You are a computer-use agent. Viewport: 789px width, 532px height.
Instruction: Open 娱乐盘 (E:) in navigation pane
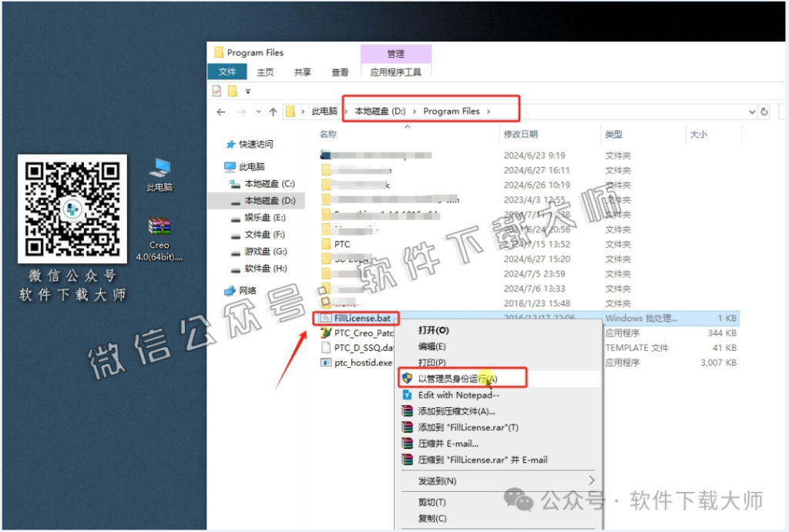tap(258, 218)
